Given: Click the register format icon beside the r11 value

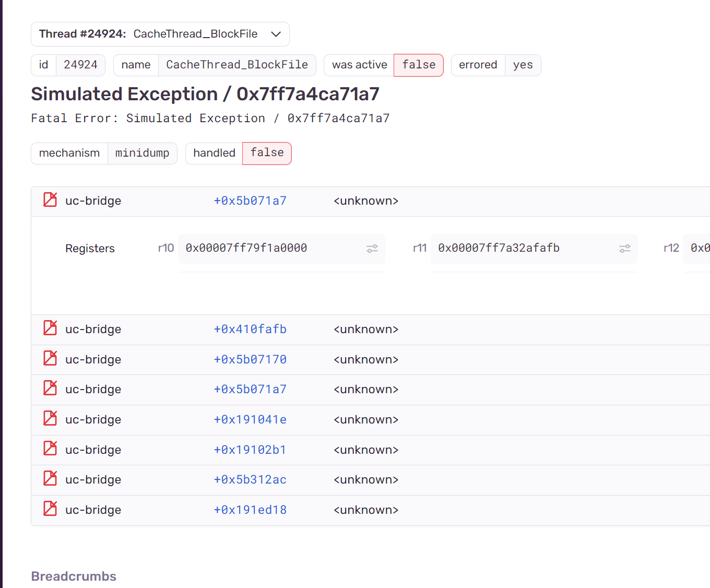Looking at the screenshot, I should click(624, 248).
